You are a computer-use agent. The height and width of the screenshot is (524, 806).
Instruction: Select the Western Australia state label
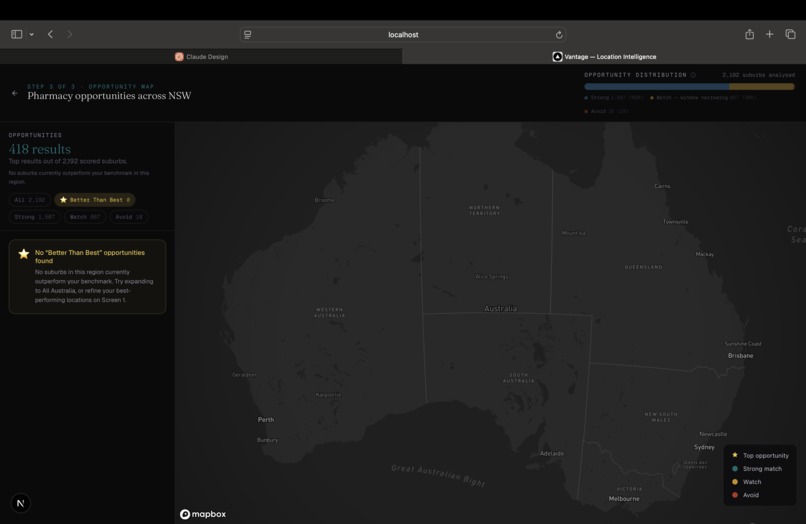tap(329, 312)
